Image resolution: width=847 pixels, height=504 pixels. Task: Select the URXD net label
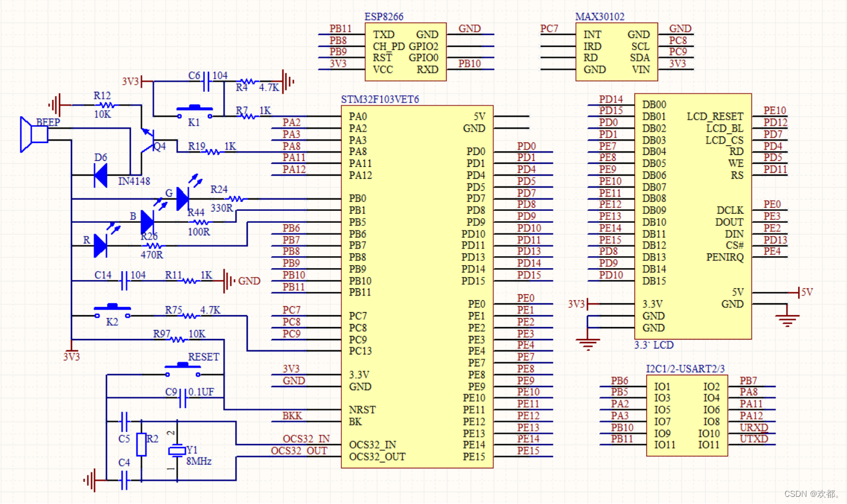pyautogui.click(x=754, y=428)
